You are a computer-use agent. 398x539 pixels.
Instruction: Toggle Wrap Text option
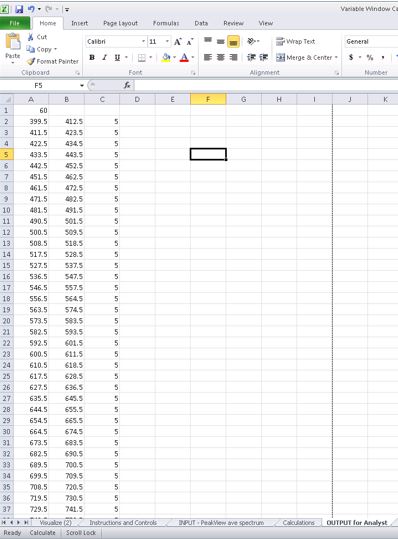click(x=296, y=41)
